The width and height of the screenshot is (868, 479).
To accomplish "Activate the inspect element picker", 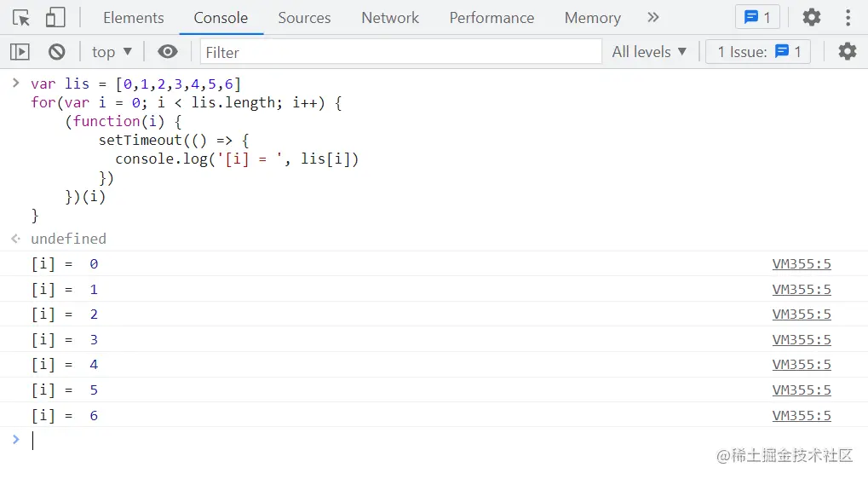I will pos(21,17).
